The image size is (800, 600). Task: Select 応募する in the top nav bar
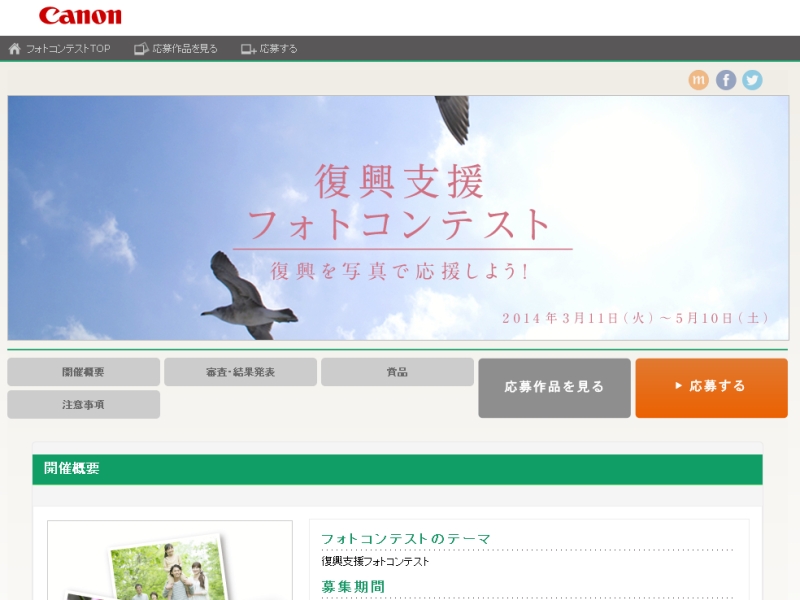tap(278, 48)
